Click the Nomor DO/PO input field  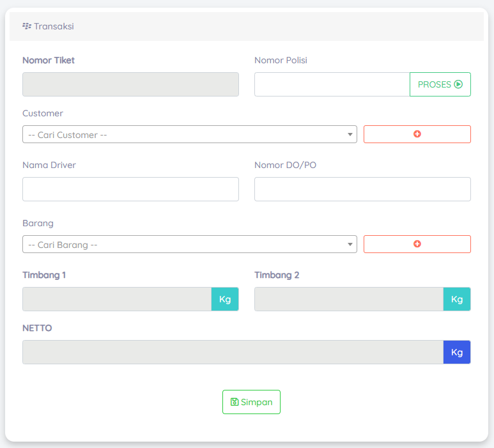(362, 189)
